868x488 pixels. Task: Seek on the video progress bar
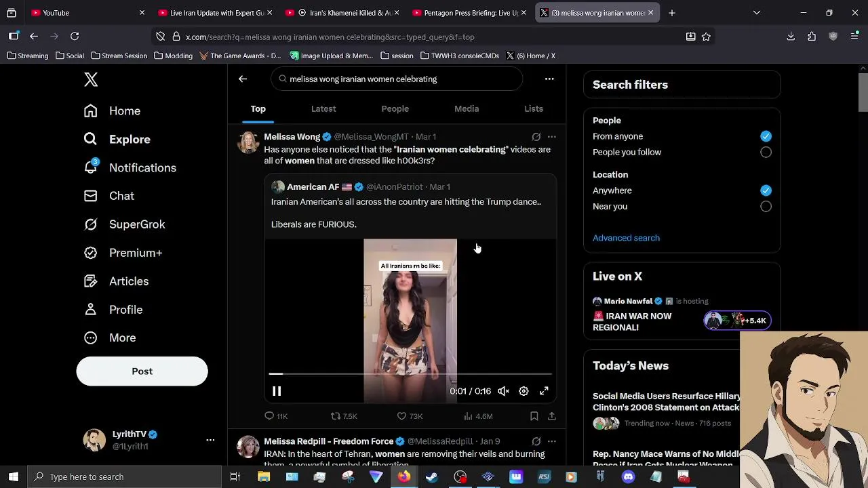410,373
